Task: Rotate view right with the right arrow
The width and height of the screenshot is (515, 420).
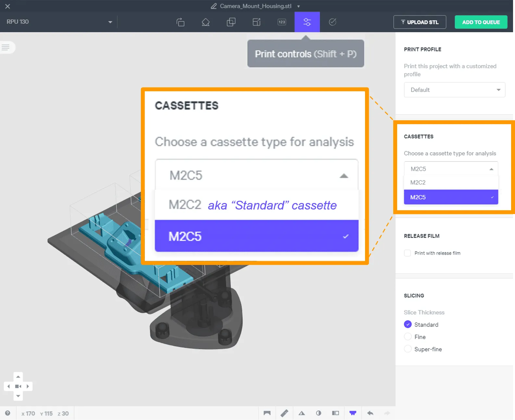Action: pyautogui.click(x=28, y=387)
